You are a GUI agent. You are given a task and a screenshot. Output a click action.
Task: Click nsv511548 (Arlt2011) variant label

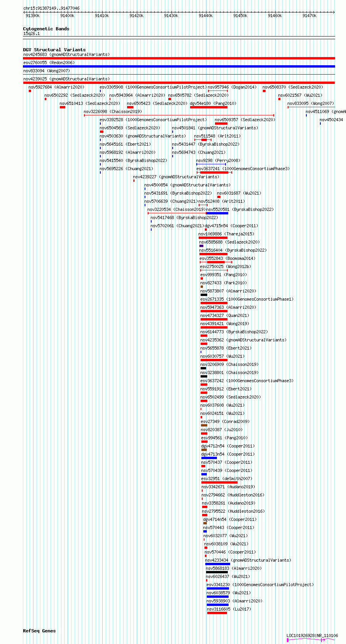[217, 136]
